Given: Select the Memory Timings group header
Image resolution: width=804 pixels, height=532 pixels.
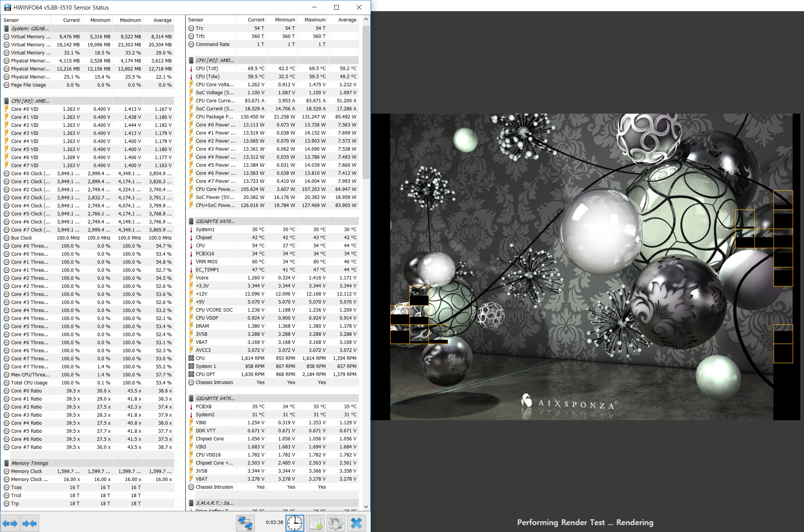Looking at the screenshot, I should (30, 463).
